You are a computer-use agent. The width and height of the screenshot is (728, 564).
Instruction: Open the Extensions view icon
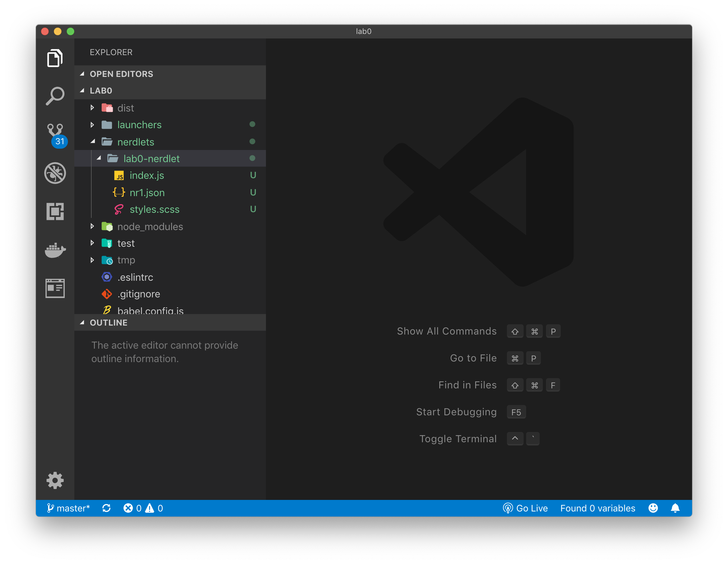(x=55, y=211)
